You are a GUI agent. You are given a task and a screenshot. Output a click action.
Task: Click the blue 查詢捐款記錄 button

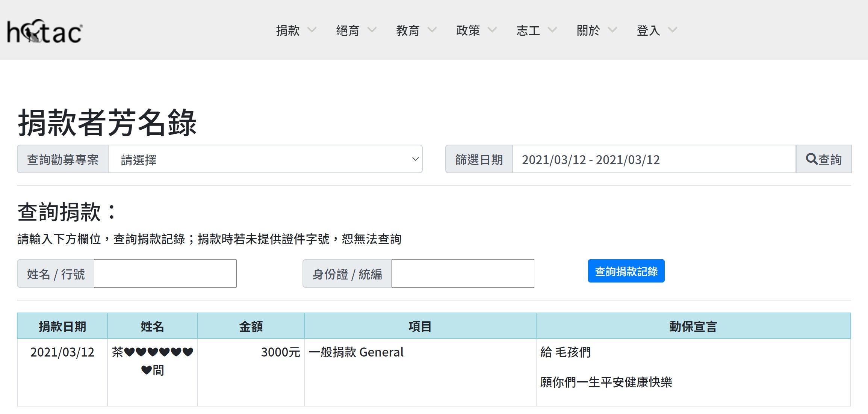click(x=626, y=271)
